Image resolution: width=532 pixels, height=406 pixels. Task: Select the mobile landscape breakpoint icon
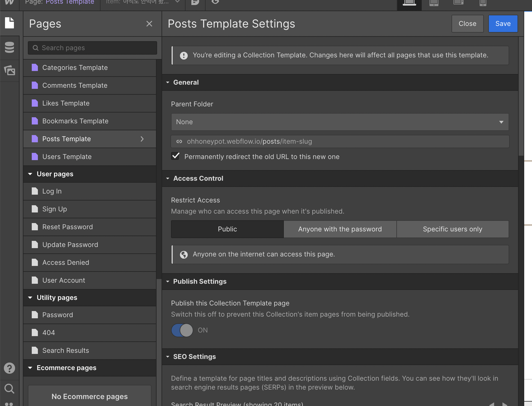458,3
